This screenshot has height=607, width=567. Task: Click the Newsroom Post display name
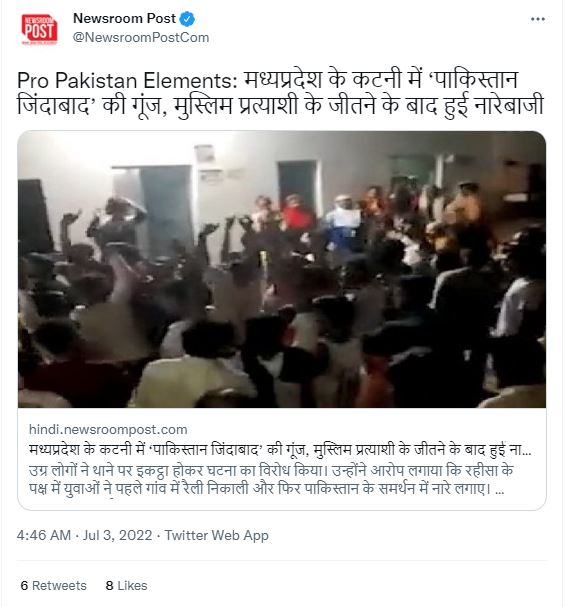(124, 18)
